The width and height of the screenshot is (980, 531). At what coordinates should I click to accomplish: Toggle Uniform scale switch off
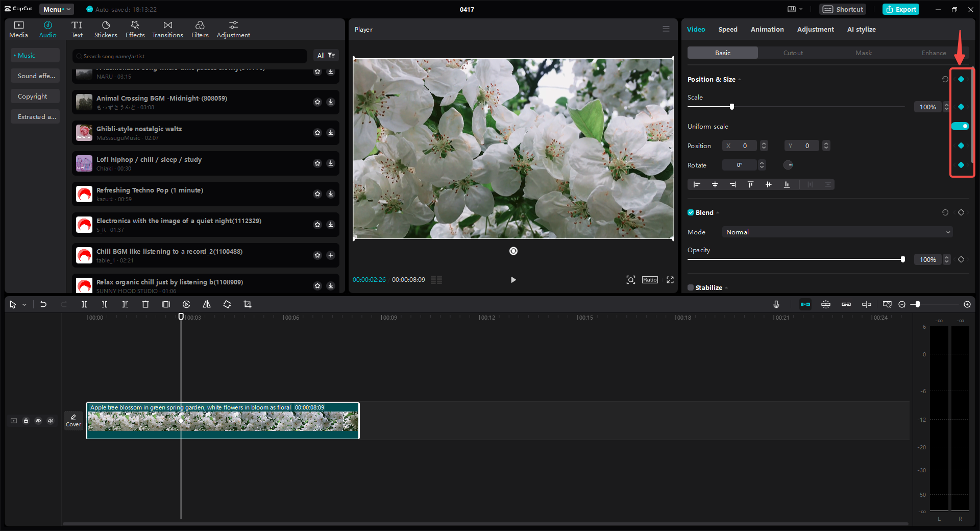(x=960, y=126)
